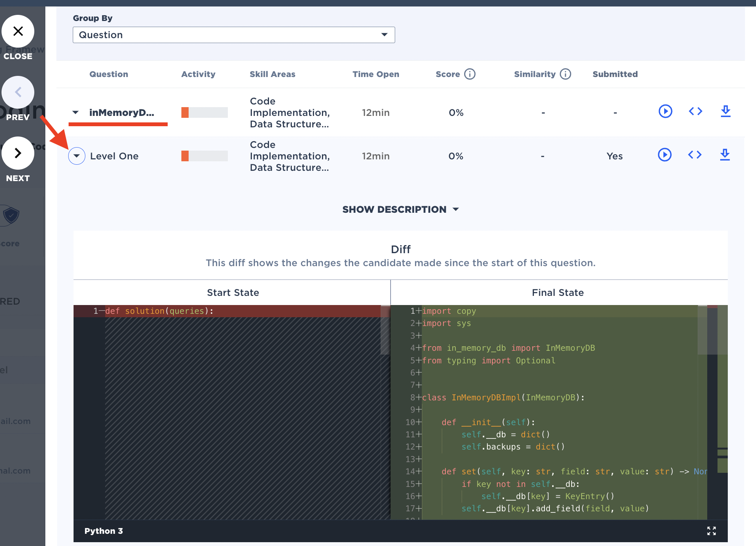Expand the diff viewer to fullscreen

point(711,531)
